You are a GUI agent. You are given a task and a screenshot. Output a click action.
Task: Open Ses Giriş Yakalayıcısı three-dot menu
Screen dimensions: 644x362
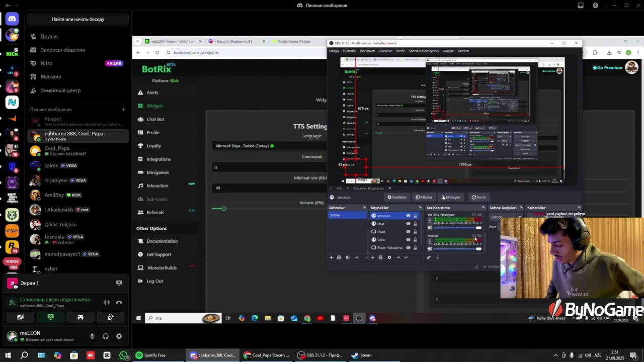click(430, 221)
